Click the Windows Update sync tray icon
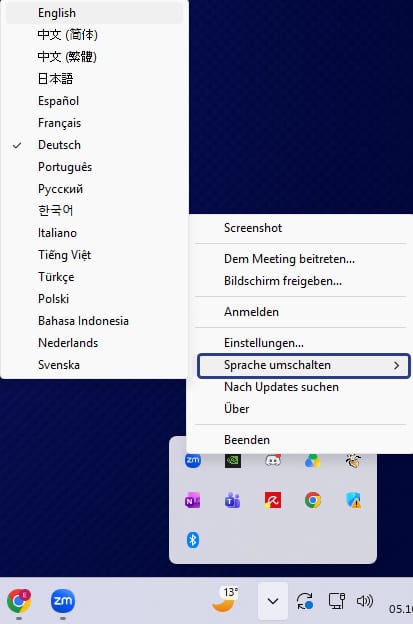413x624 pixels. pos(305,601)
